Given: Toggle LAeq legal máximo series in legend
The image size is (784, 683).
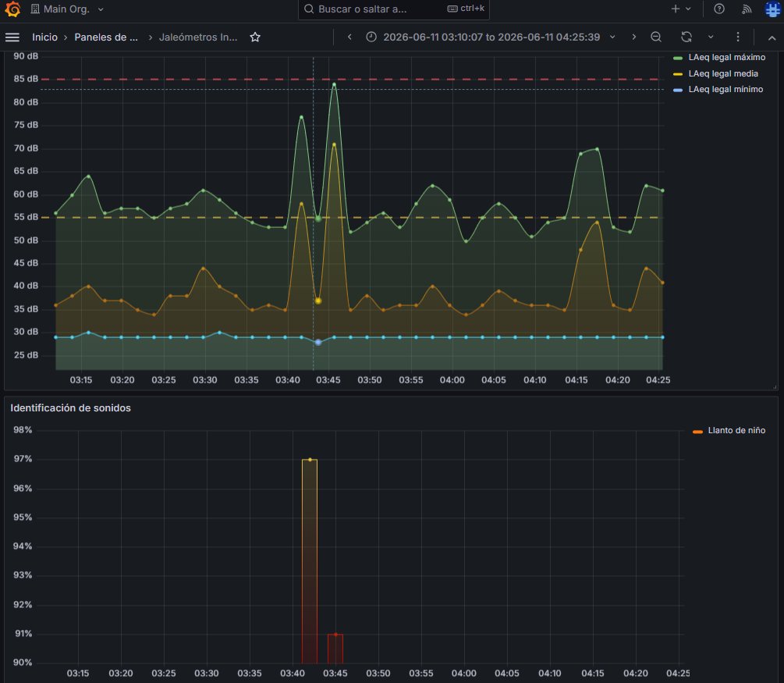Looking at the screenshot, I should pos(726,58).
